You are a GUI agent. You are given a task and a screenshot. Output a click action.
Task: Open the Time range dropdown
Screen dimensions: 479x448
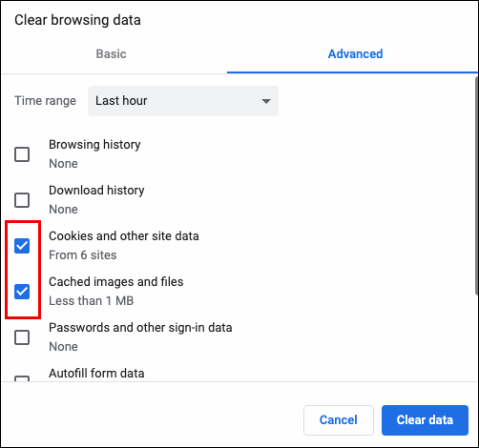click(183, 101)
